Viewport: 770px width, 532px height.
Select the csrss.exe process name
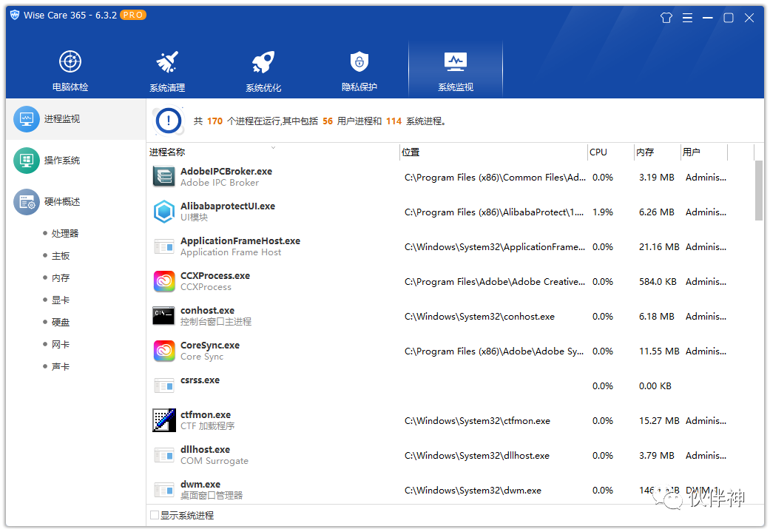coord(200,380)
